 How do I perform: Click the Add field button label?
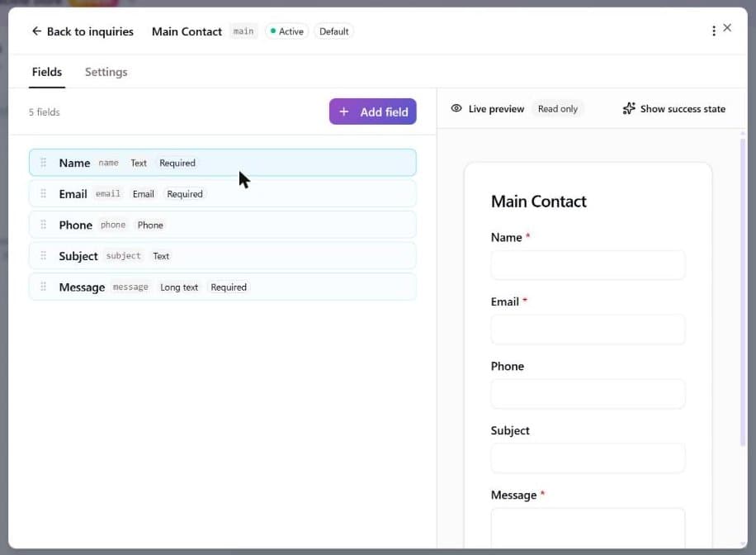coord(385,112)
